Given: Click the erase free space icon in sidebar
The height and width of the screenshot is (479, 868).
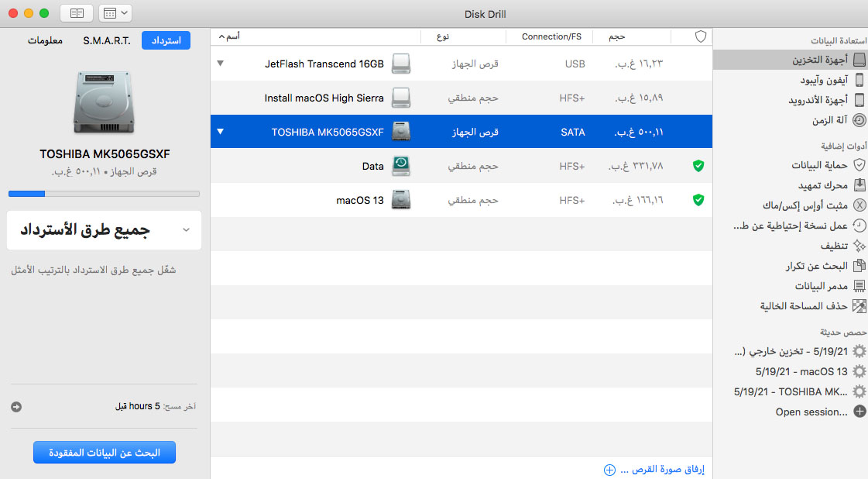Looking at the screenshot, I should pos(859,305).
